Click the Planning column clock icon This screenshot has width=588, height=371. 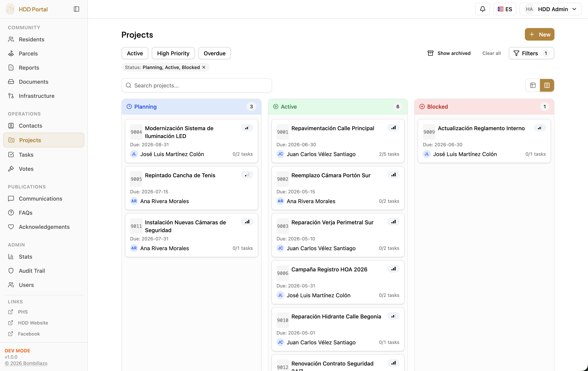pyautogui.click(x=129, y=107)
